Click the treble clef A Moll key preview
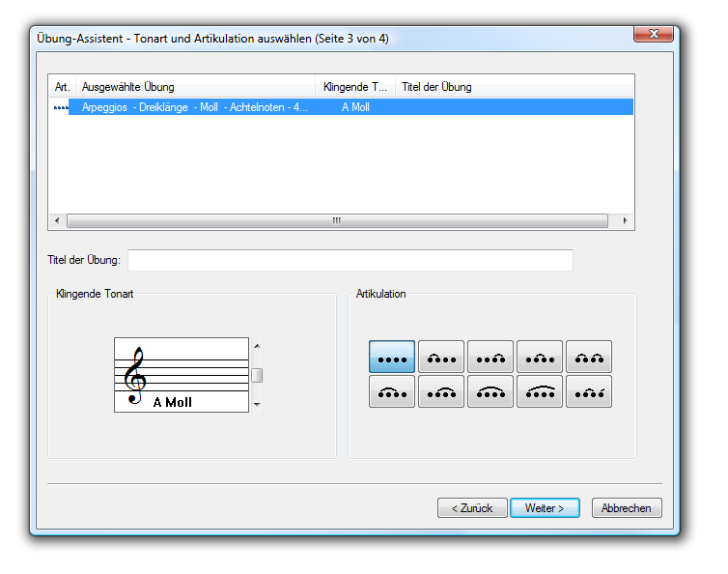The height and width of the screenshot is (574, 728). point(182,375)
